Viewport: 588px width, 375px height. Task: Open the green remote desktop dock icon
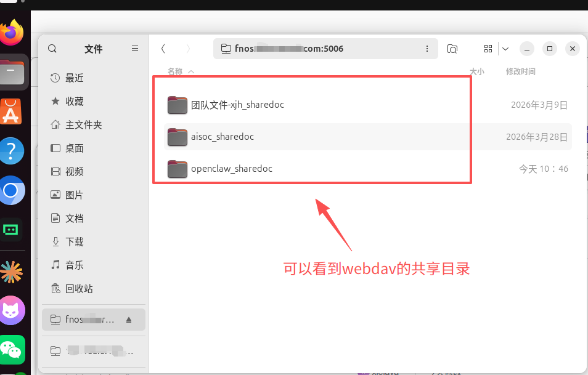tap(10, 229)
